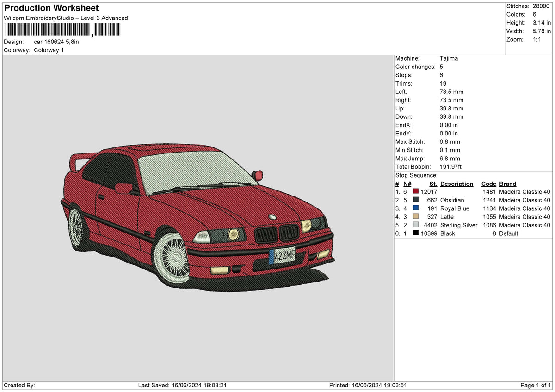Click the 'Royal Blue' description text
The width and height of the screenshot is (555, 392).
pos(455,208)
